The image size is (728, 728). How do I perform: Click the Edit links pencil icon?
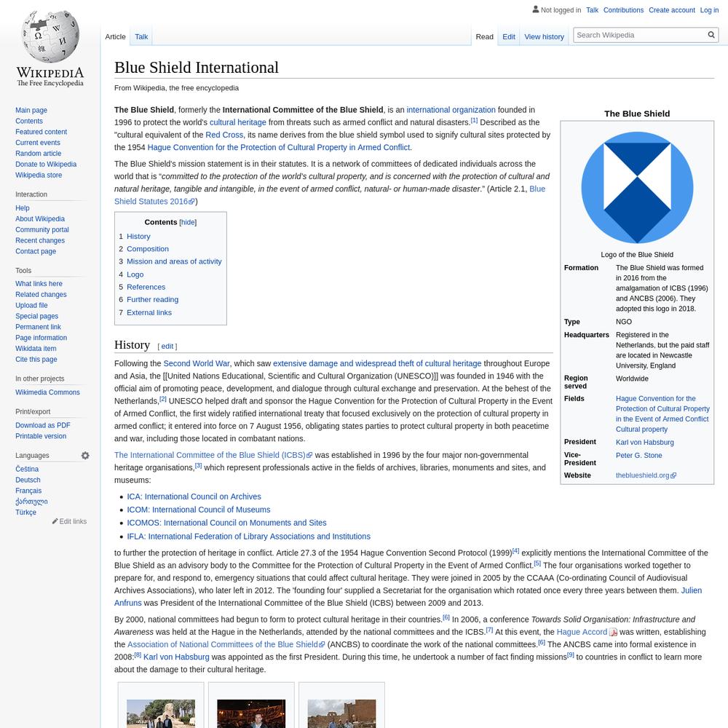(55, 521)
